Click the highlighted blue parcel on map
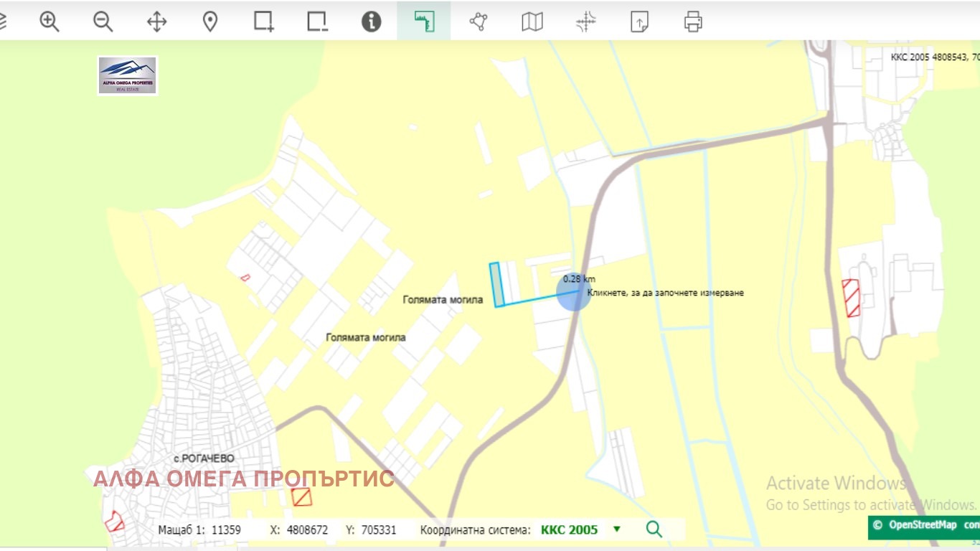 [x=496, y=285]
